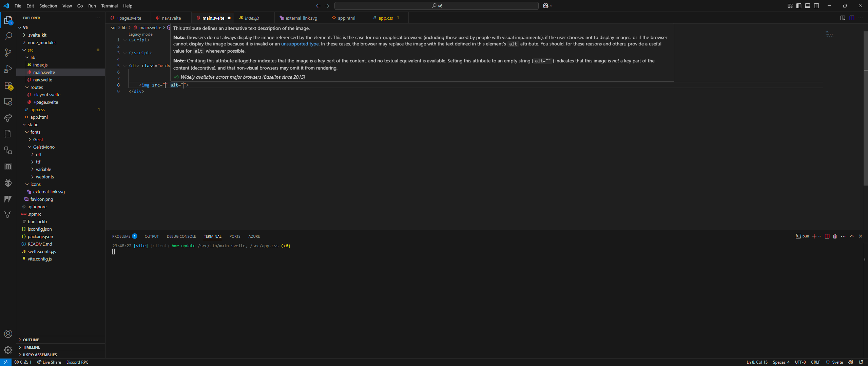Open Run and Debug view
Viewport: 868px width, 366px height.
8,69
